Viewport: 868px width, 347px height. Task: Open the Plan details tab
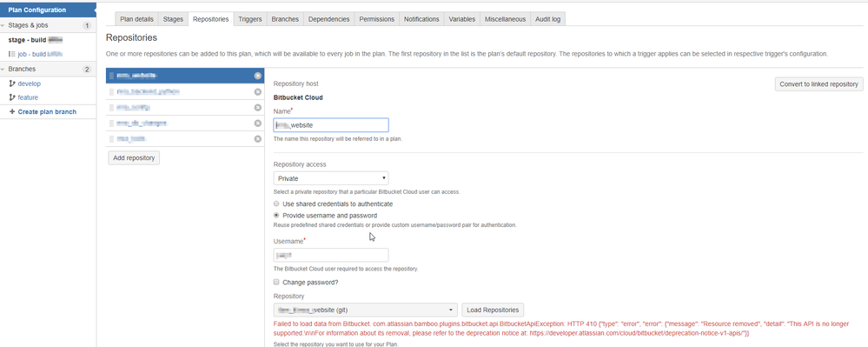point(136,19)
